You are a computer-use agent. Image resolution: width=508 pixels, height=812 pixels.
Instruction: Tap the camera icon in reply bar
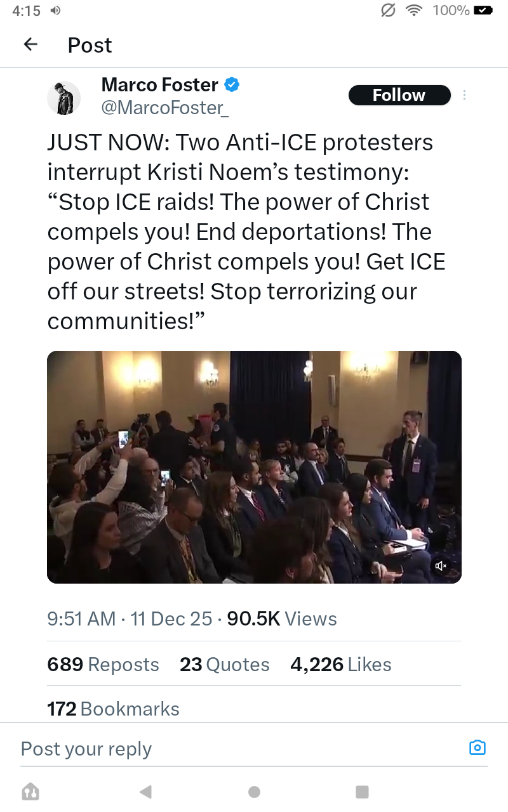477,747
